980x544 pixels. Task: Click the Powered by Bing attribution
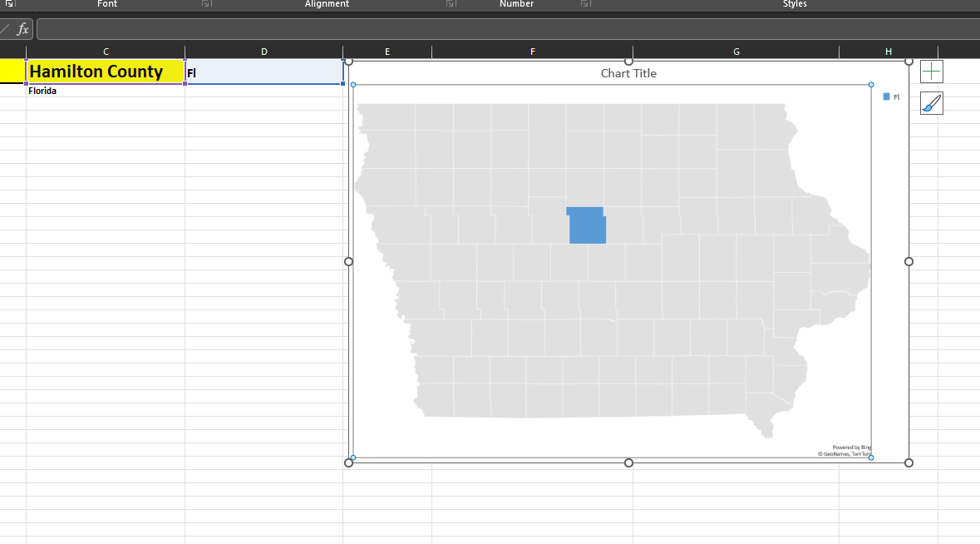(x=851, y=447)
